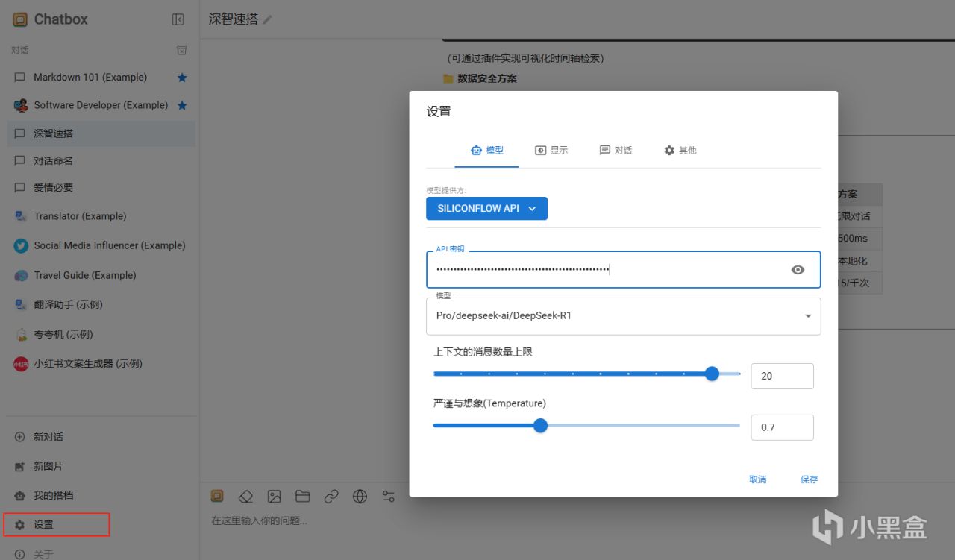The height and width of the screenshot is (560, 955).
Task: Switch to the 模型 settings tab
Action: tap(487, 150)
